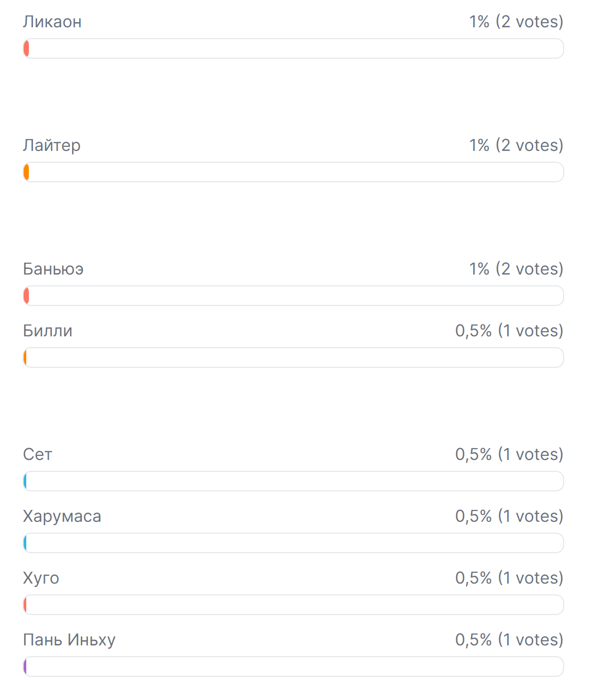The width and height of the screenshot is (594, 700).
Task: Choose the Билли poll option label
Action: 47,331
